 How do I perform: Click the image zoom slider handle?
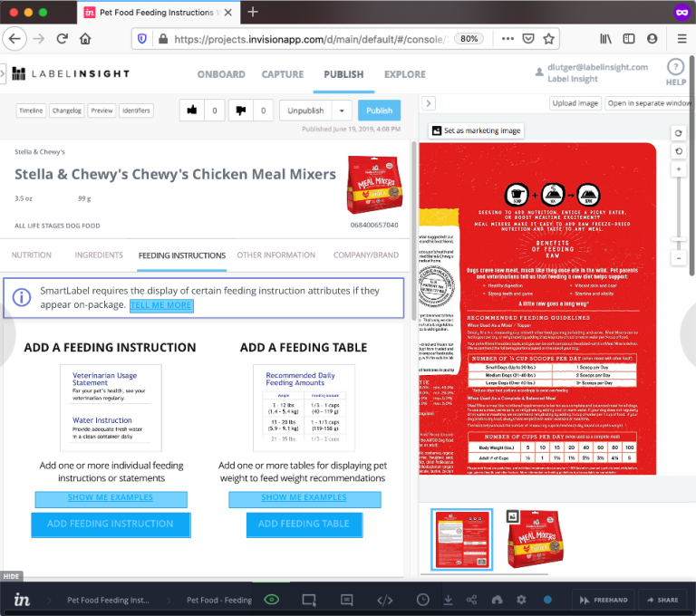[678, 240]
